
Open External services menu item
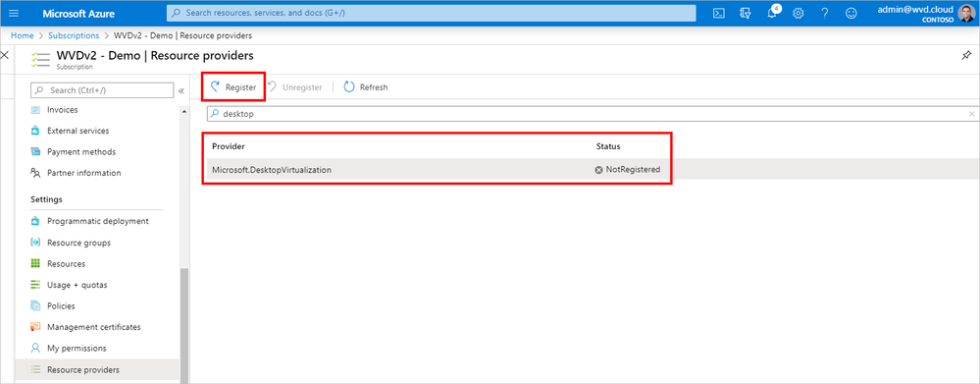[x=78, y=131]
